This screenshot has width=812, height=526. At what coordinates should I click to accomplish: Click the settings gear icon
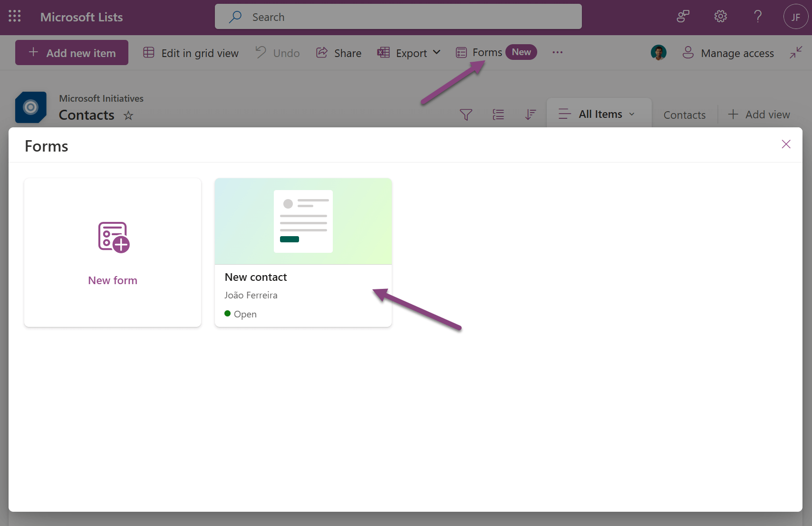[x=720, y=17]
